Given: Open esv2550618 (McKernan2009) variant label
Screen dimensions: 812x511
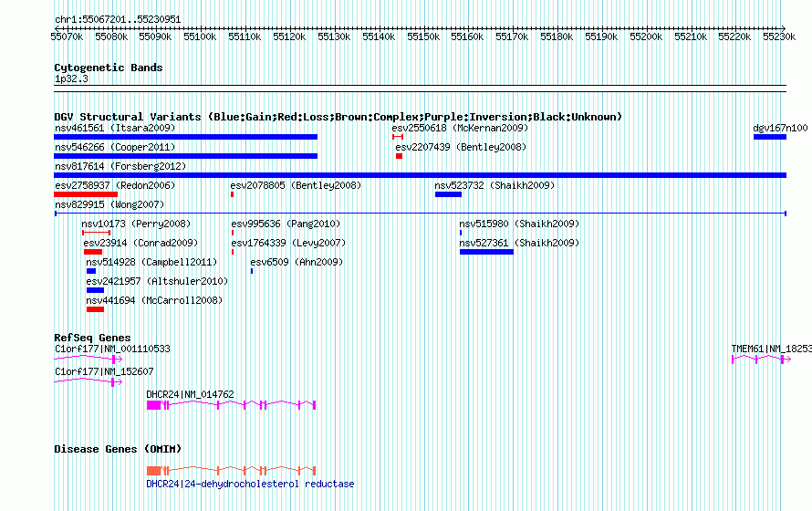Looking at the screenshot, I should click(x=460, y=128).
